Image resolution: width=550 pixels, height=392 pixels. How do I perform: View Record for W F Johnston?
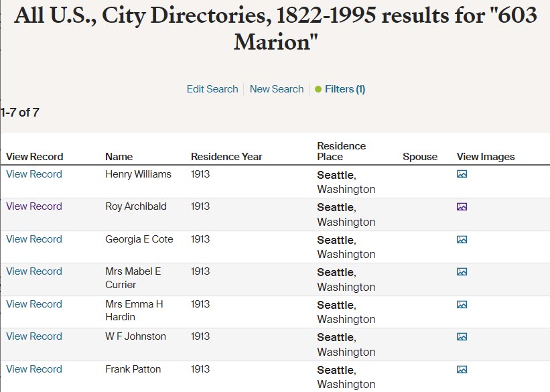click(x=34, y=336)
